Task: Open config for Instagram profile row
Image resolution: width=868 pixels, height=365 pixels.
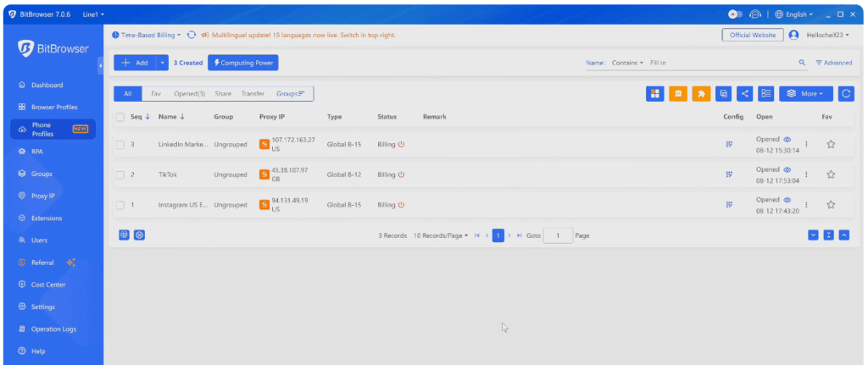Action: click(x=729, y=205)
